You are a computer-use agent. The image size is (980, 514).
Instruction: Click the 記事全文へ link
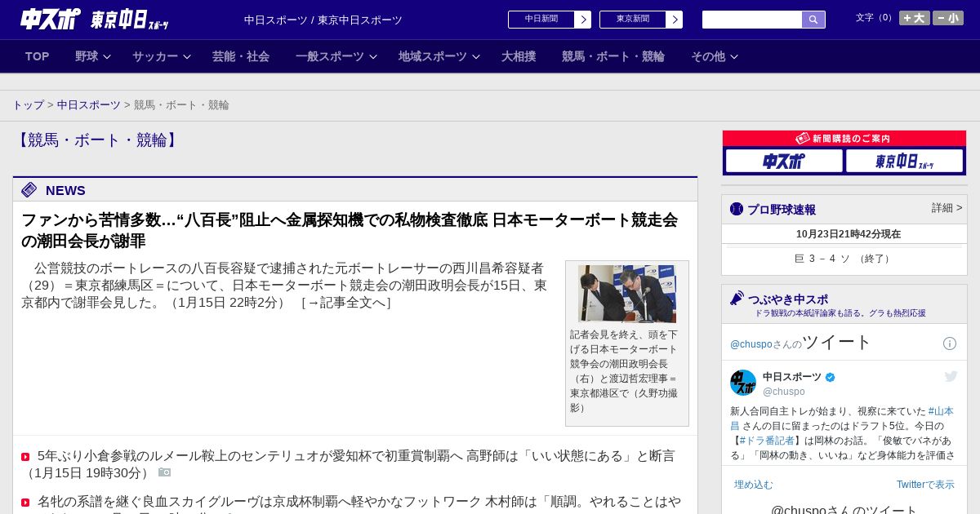coord(346,303)
